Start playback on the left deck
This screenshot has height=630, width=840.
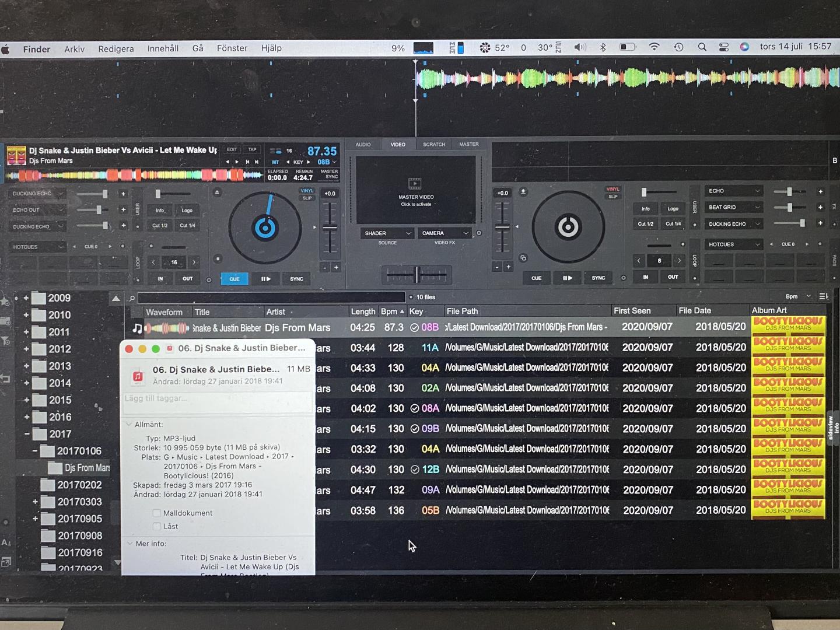[265, 279]
